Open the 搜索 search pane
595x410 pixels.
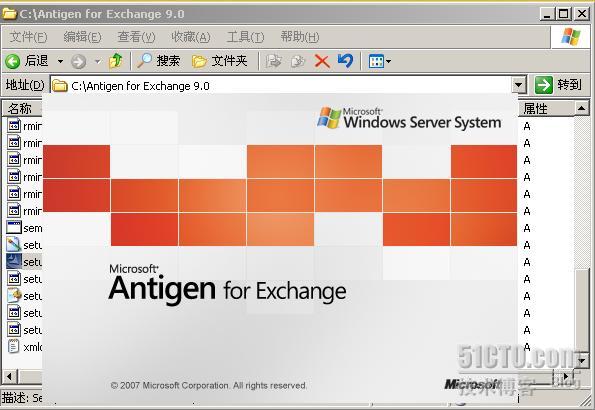[158, 61]
